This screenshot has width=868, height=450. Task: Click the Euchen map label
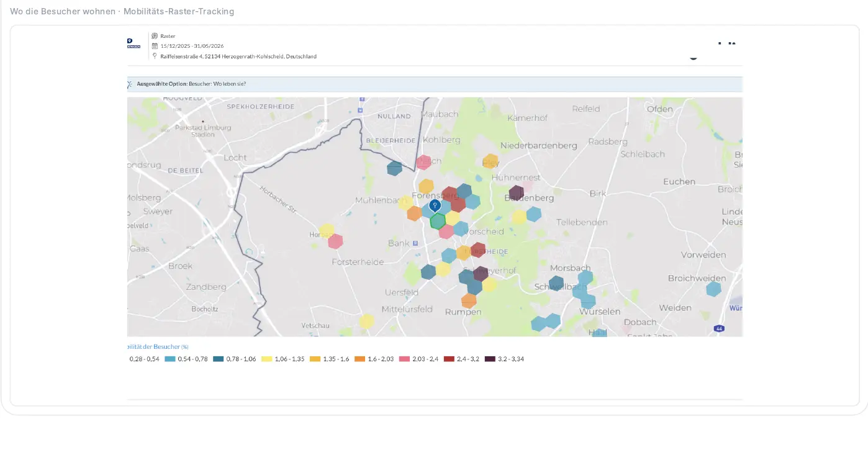coord(679,182)
